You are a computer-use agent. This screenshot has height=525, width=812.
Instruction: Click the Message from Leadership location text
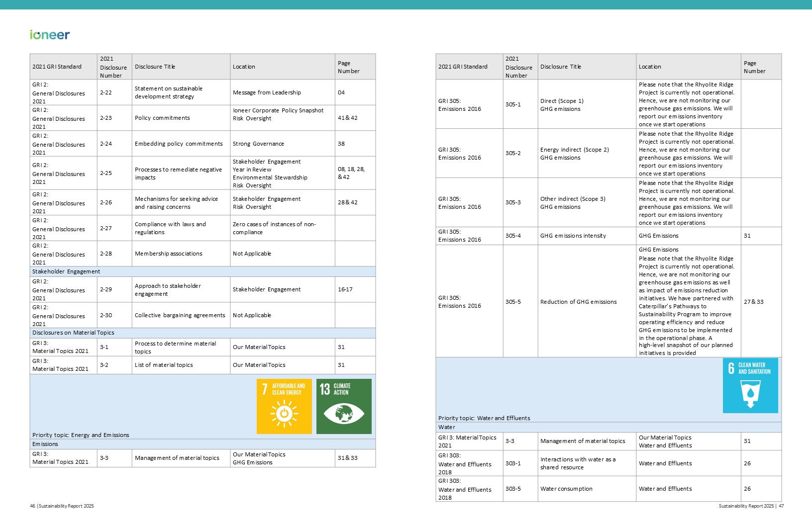click(267, 92)
